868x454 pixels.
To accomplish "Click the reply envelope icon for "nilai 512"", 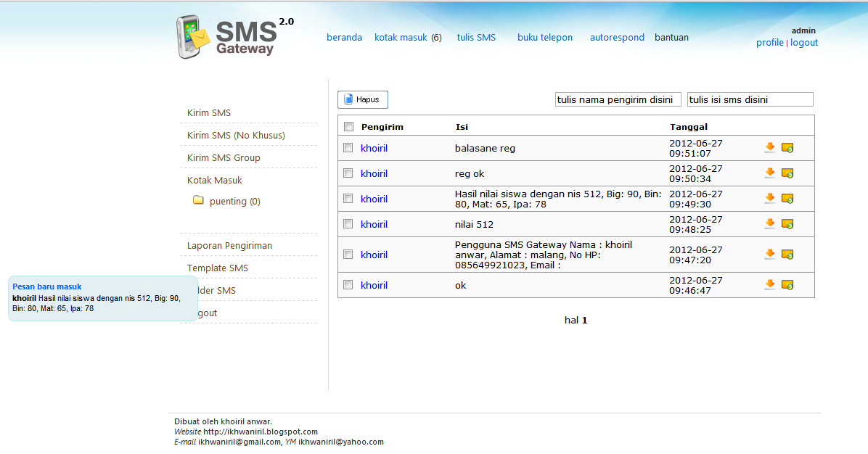I will tap(787, 224).
